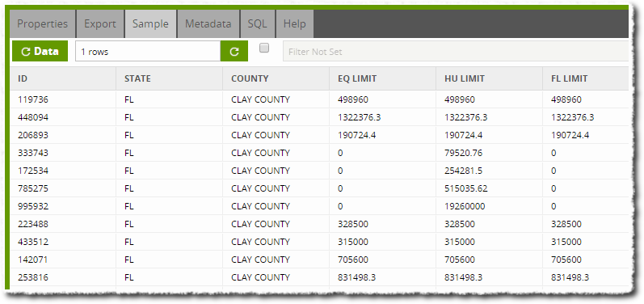Select ID cell 206893
Image resolution: width=644 pixels, height=304 pixels.
(x=33, y=135)
